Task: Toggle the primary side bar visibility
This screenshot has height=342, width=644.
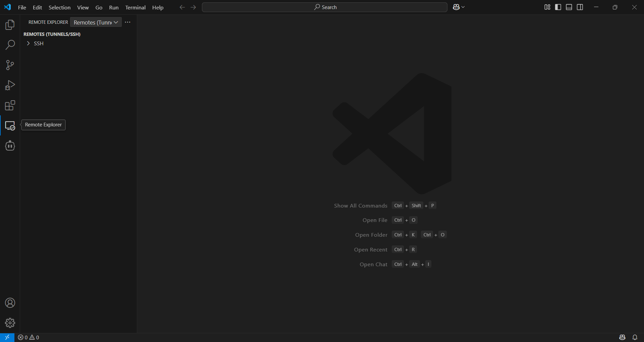Action: pyautogui.click(x=558, y=7)
